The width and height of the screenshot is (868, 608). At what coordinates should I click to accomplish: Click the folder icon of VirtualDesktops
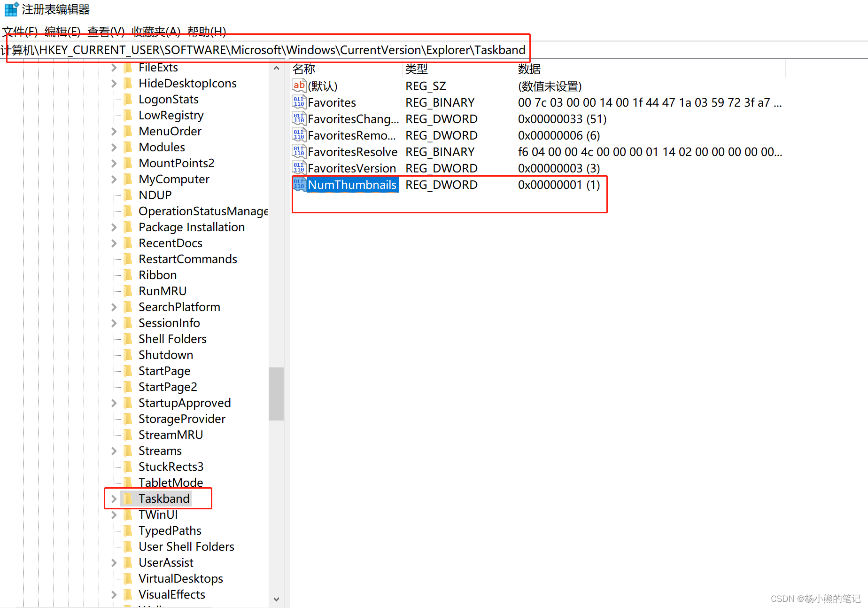click(128, 579)
